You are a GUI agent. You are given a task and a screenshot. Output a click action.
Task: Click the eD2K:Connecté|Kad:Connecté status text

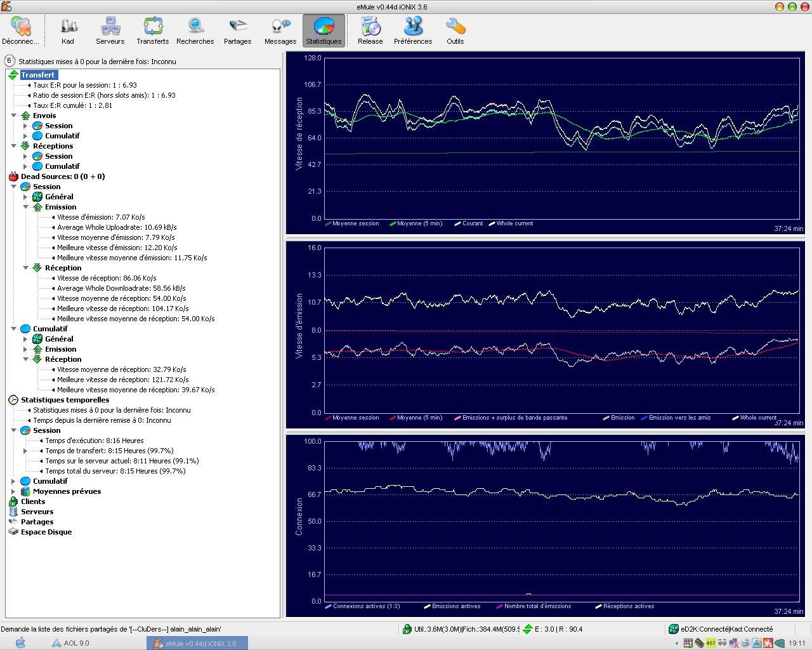point(727,629)
